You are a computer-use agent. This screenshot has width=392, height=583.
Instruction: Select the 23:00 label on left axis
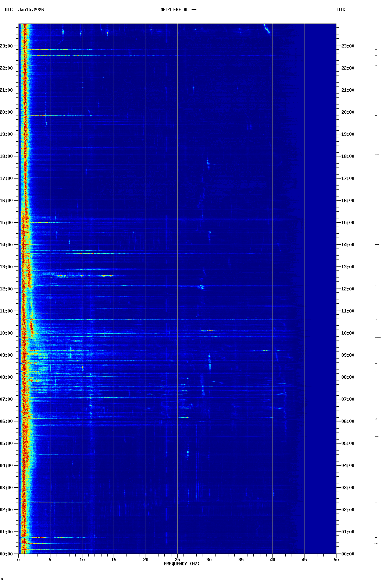[x=6, y=46]
